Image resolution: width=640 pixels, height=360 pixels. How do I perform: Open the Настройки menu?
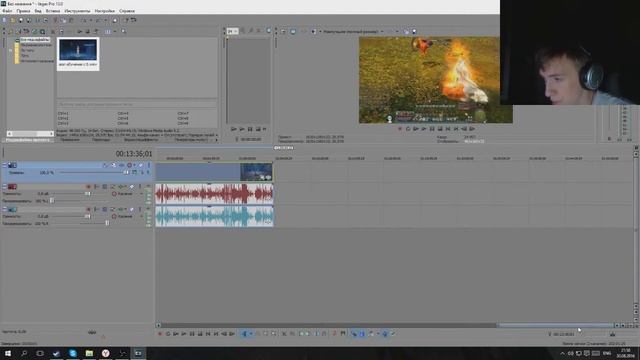pyautogui.click(x=104, y=11)
